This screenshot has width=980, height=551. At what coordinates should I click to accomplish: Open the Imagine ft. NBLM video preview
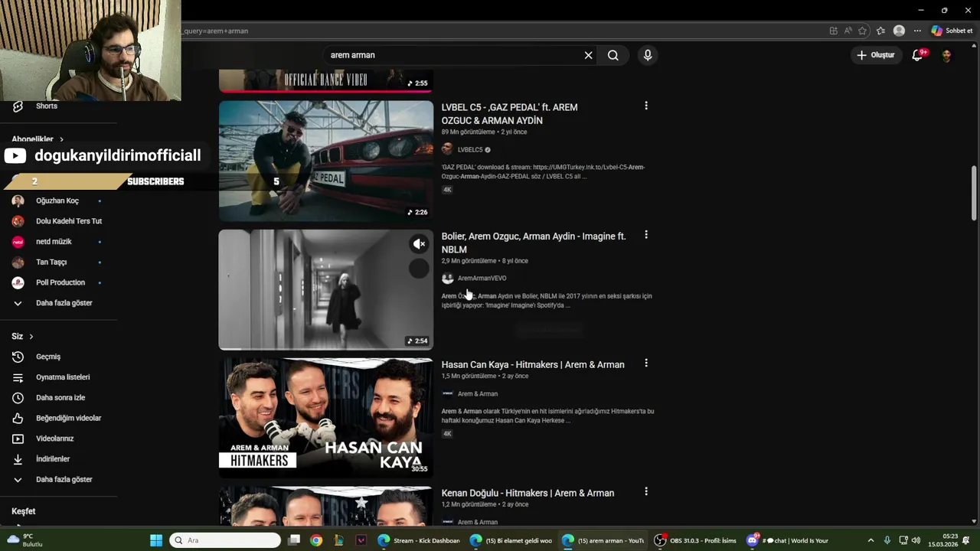click(326, 289)
